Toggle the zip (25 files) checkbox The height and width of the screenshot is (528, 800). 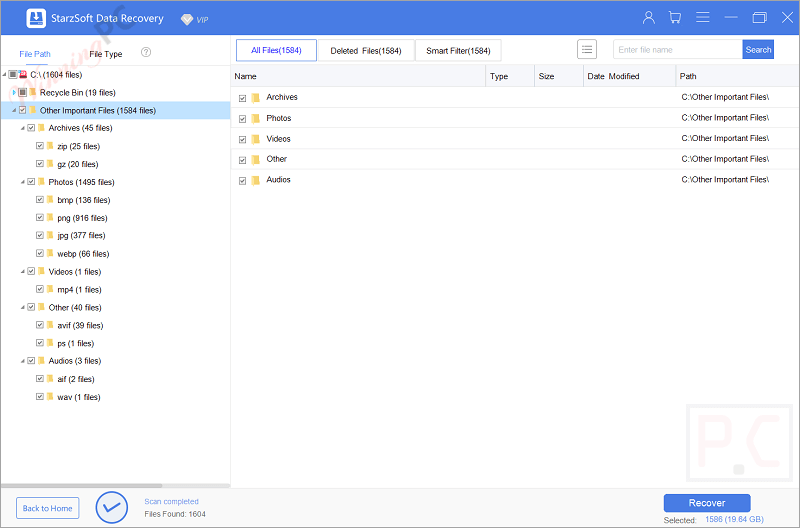40,146
